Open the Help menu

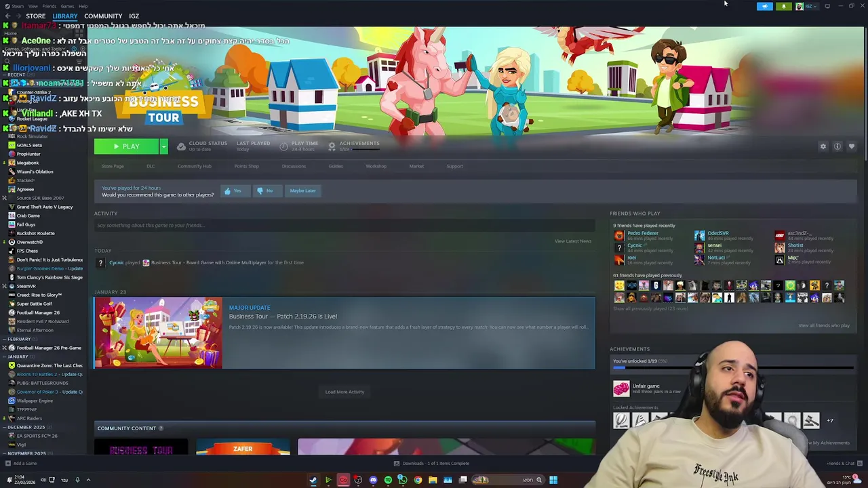click(83, 6)
